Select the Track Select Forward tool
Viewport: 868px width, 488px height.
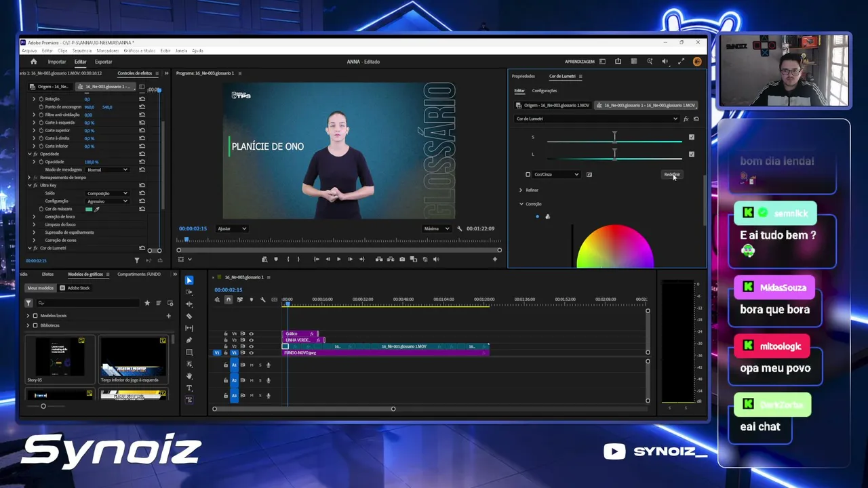click(189, 292)
